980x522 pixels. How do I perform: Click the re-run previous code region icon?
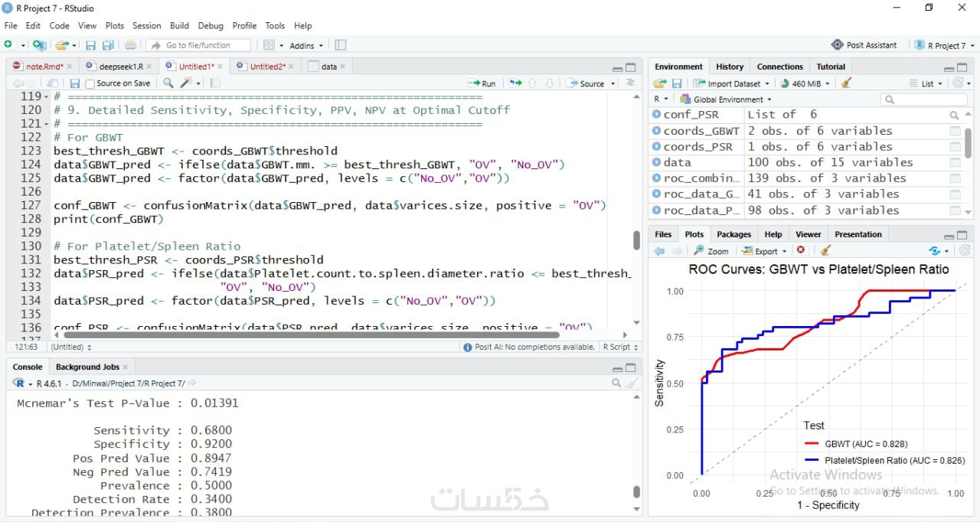click(x=515, y=83)
